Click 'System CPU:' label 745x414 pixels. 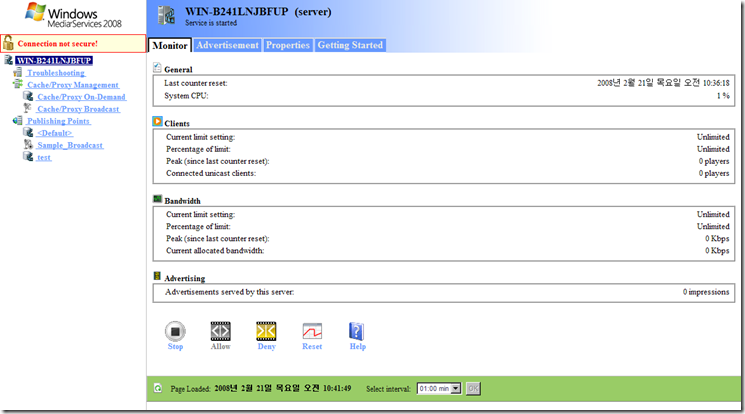[186, 96]
